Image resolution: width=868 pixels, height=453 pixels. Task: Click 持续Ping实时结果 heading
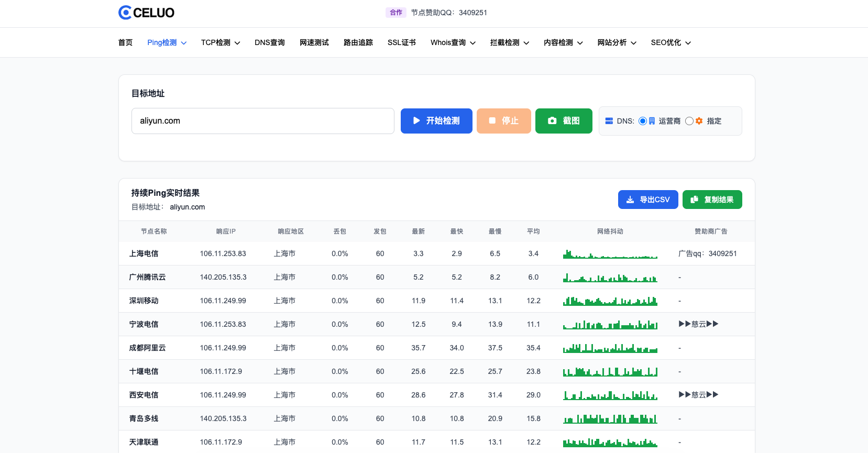166,193
